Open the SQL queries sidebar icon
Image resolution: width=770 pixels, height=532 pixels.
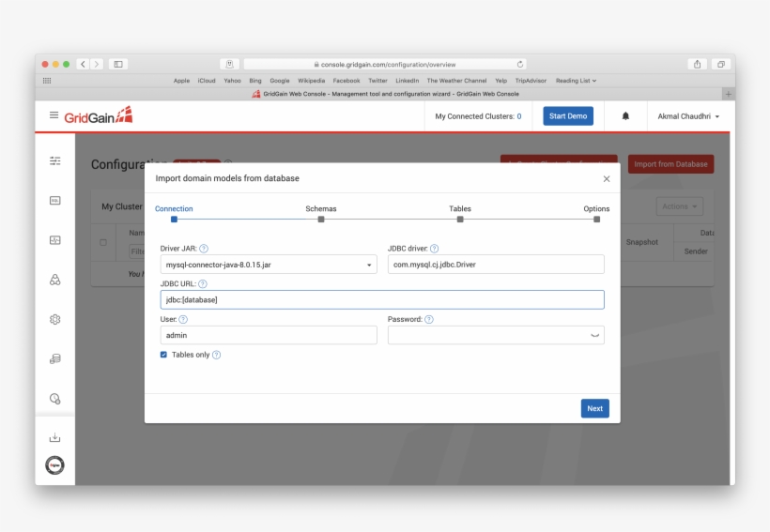coord(55,200)
